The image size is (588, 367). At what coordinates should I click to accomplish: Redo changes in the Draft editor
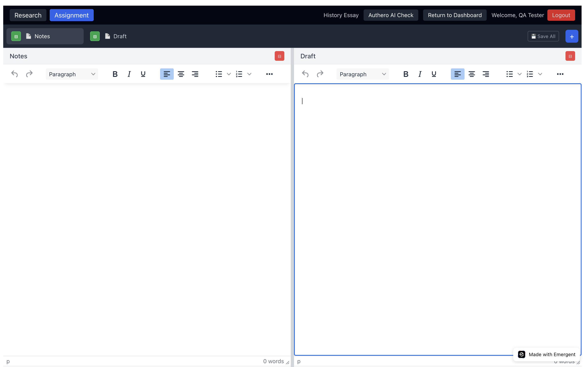[x=320, y=74]
